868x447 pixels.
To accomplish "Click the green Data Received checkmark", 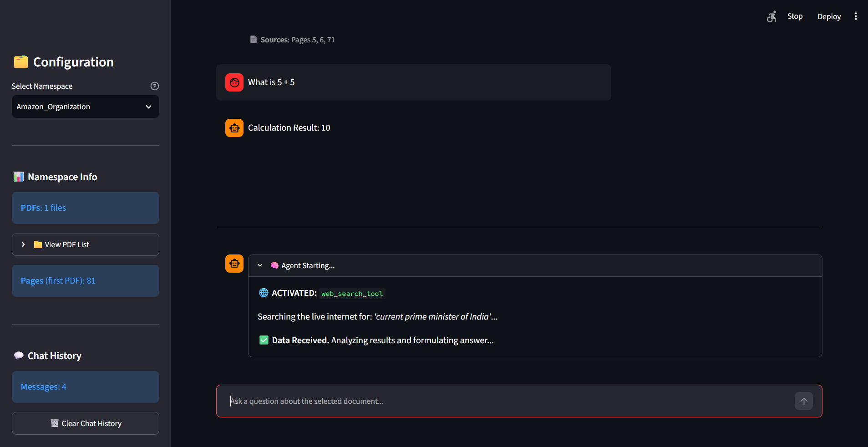I will [x=264, y=340].
